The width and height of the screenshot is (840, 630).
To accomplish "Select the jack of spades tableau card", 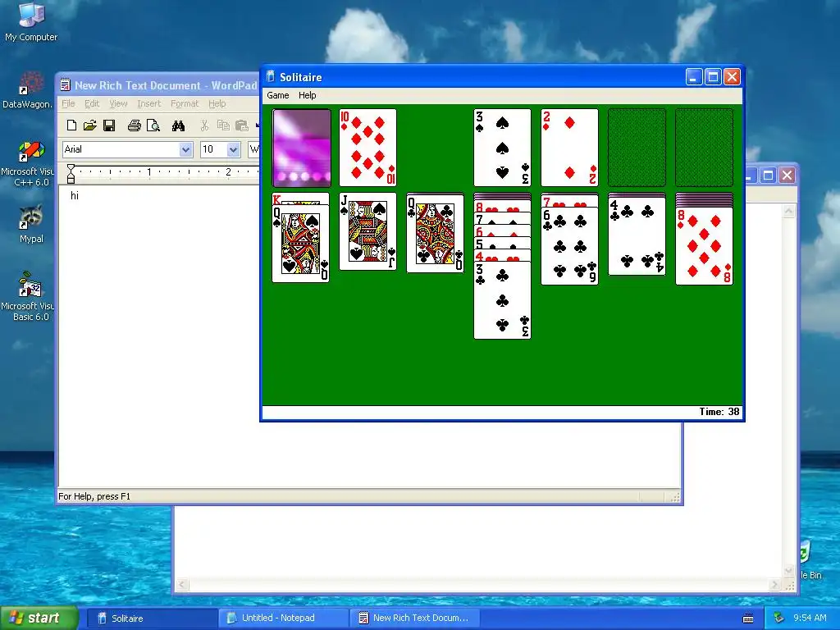I will 368,231.
